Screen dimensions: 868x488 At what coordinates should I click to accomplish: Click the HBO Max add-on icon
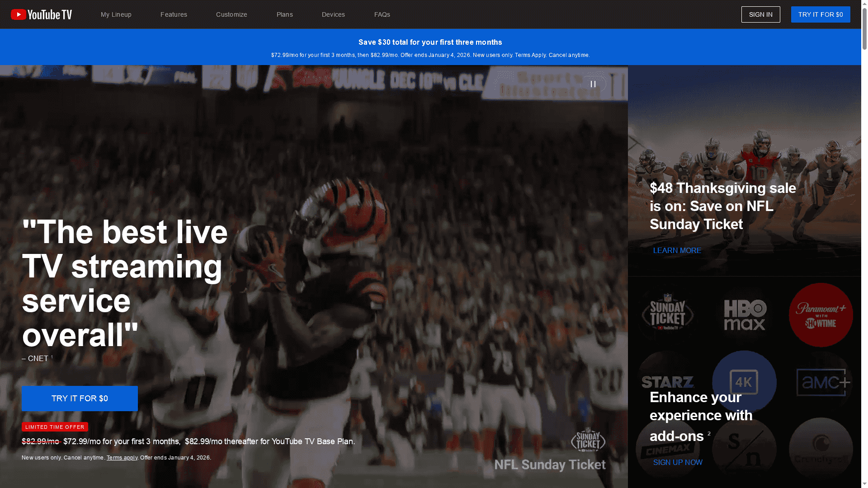[x=745, y=315]
